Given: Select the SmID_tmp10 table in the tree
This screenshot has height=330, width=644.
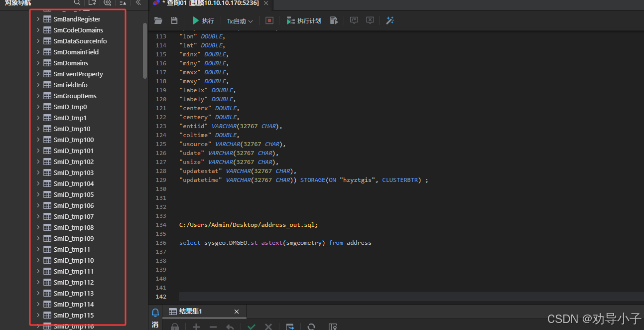Looking at the screenshot, I should tap(72, 129).
